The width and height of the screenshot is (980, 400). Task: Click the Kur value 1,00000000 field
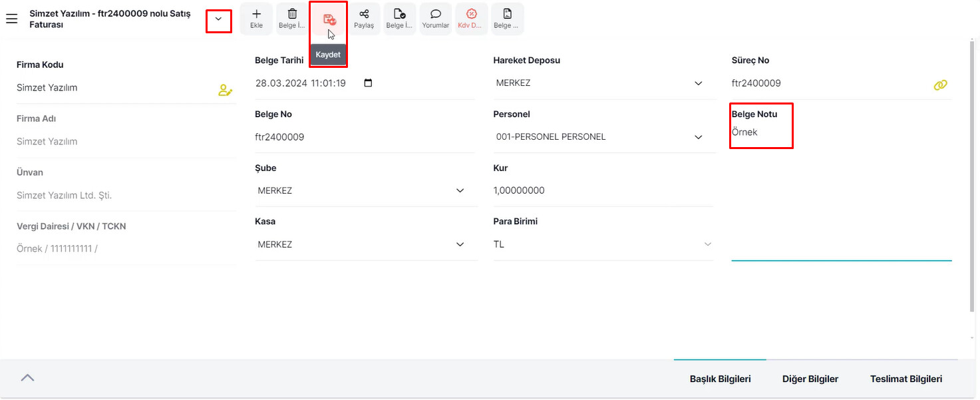point(604,190)
